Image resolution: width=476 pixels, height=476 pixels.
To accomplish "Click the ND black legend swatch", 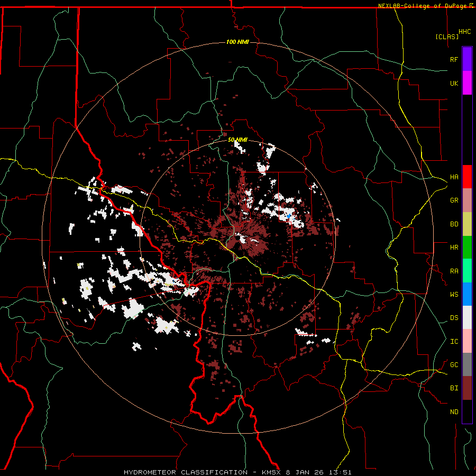I will click(467, 411).
